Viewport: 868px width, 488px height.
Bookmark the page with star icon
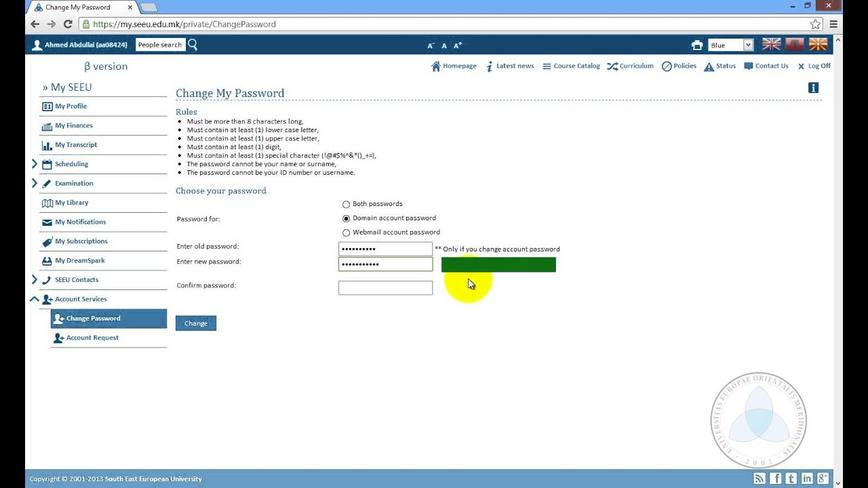pos(815,24)
